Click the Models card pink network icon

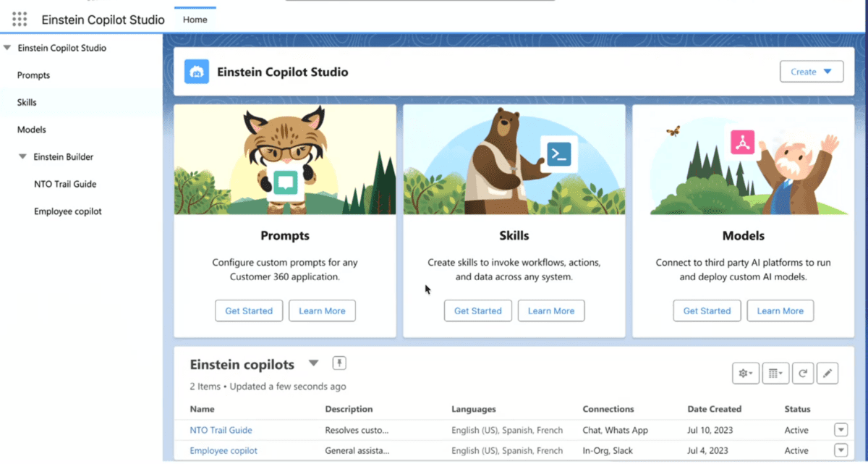742,142
